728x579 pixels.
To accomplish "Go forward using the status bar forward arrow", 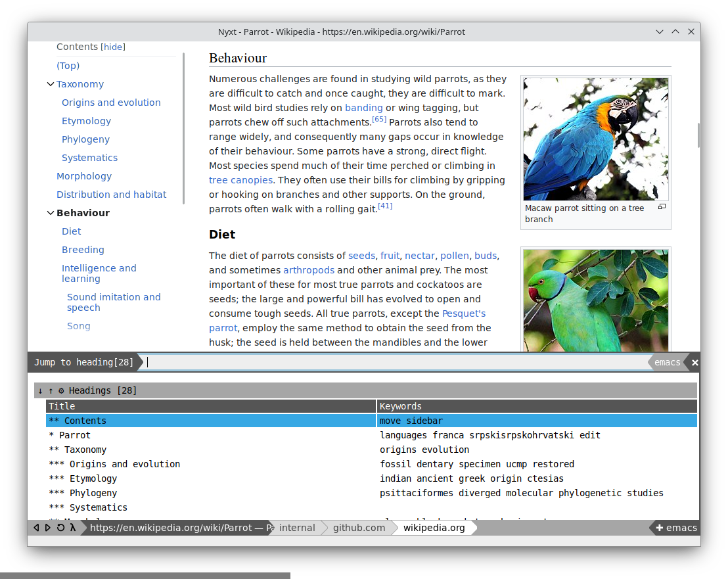I will pyautogui.click(x=48, y=528).
